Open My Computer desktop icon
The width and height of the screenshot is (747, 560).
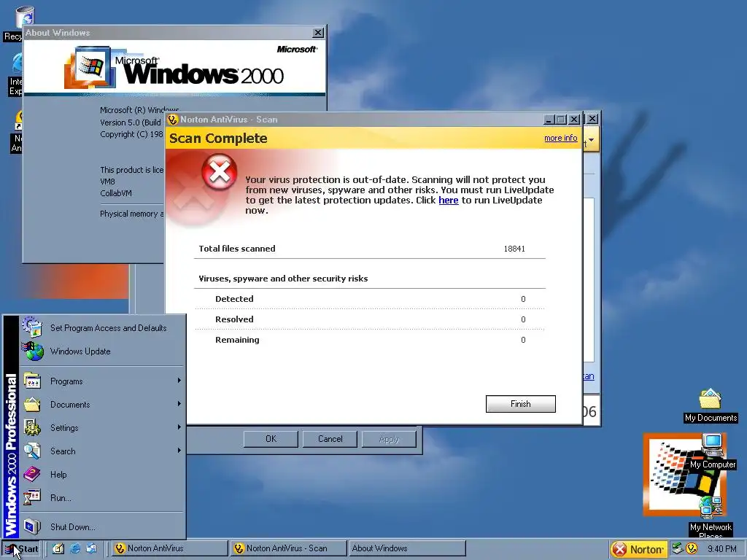[x=713, y=451]
